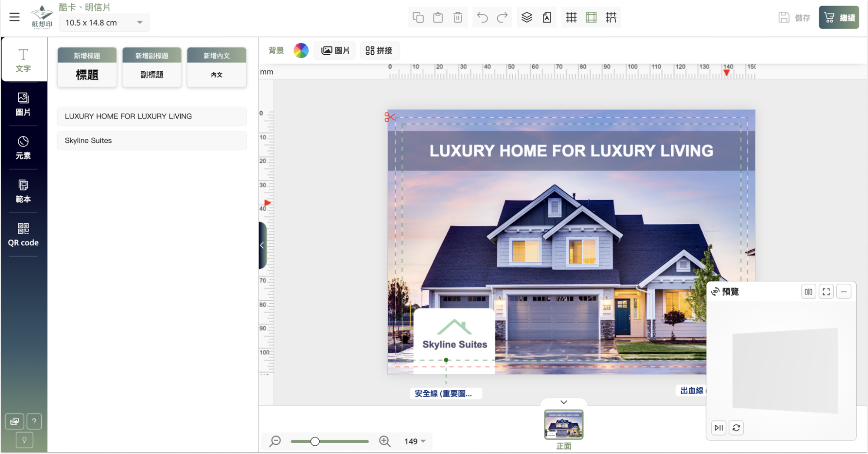Toggle the safety frame guides
Screen dimensions: 868x454
pos(591,17)
